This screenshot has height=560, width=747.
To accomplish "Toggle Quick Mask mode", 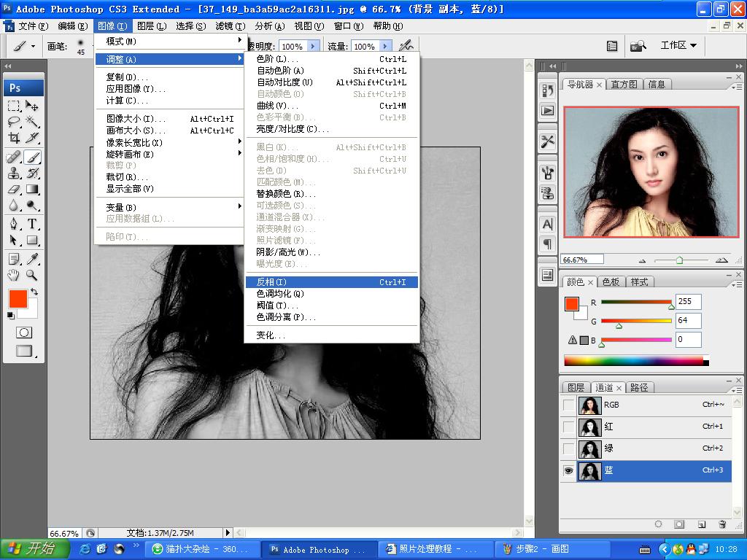I will coord(24,332).
